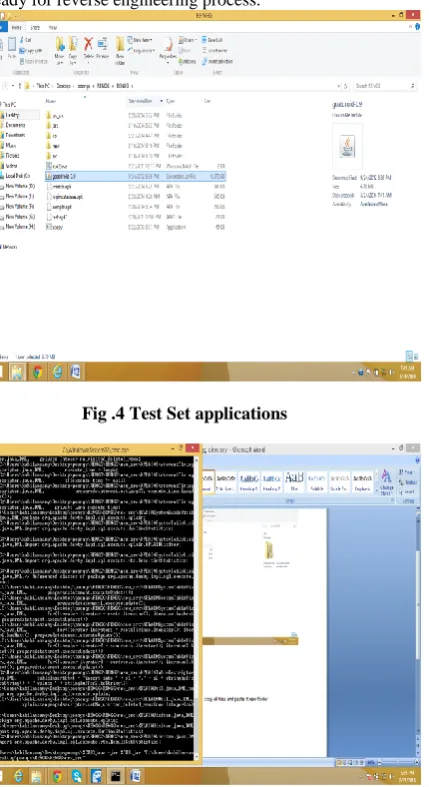Apply the Title style in Word gallery
429x787 pixels.
(294, 480)
